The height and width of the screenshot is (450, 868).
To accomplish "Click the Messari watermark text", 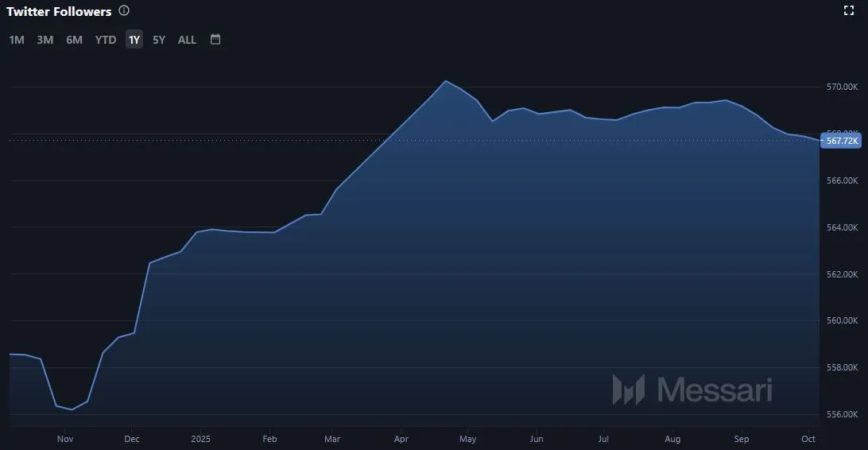I will click(715, 390).
